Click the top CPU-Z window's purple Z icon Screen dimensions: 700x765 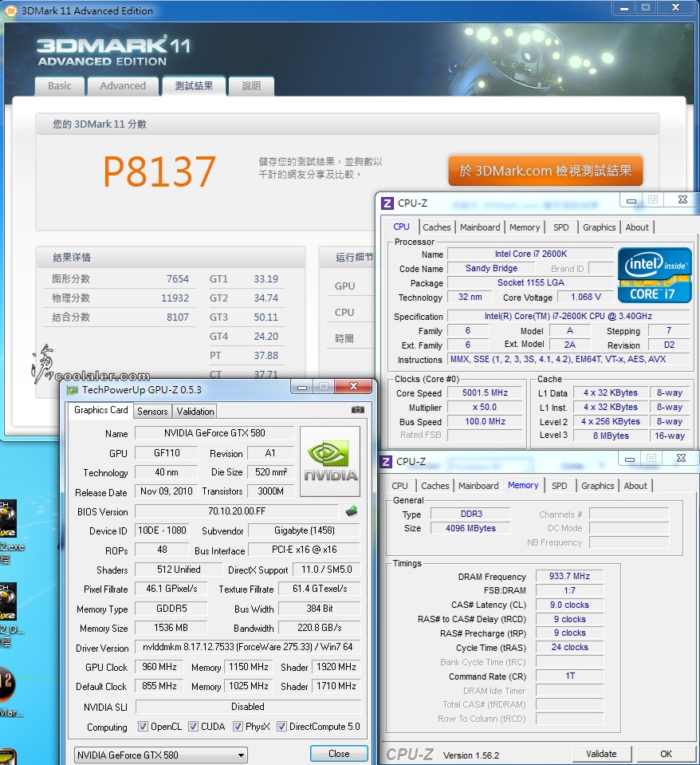coord(387,203)
